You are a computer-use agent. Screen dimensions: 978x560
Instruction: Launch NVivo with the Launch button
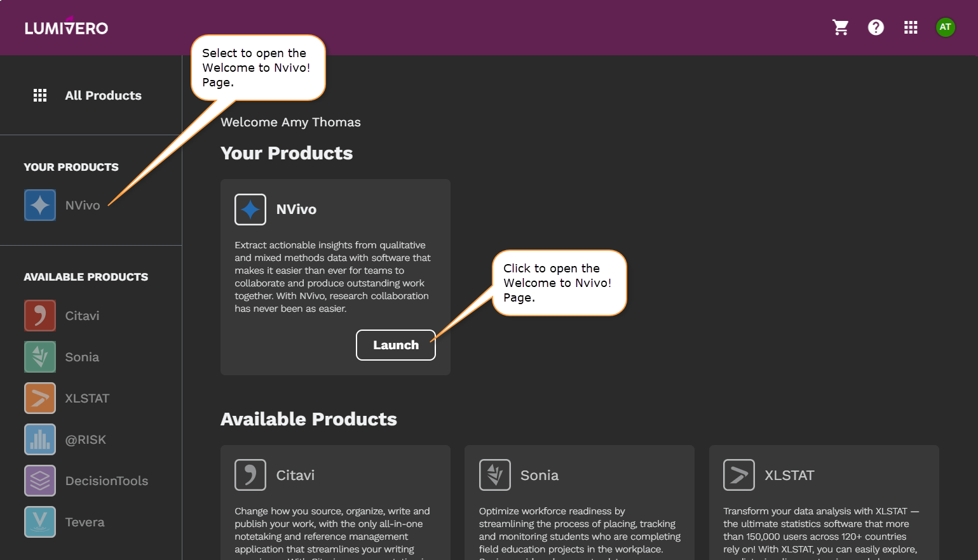click(396, 345)
